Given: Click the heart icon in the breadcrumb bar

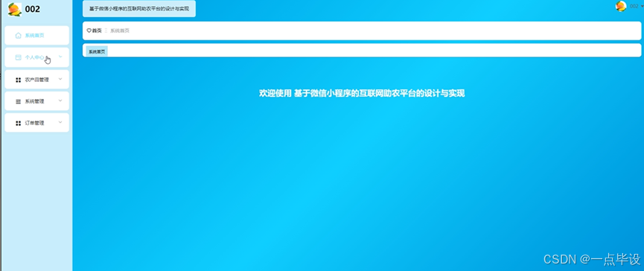Looking at the screenshot, I should click(89, 31).
